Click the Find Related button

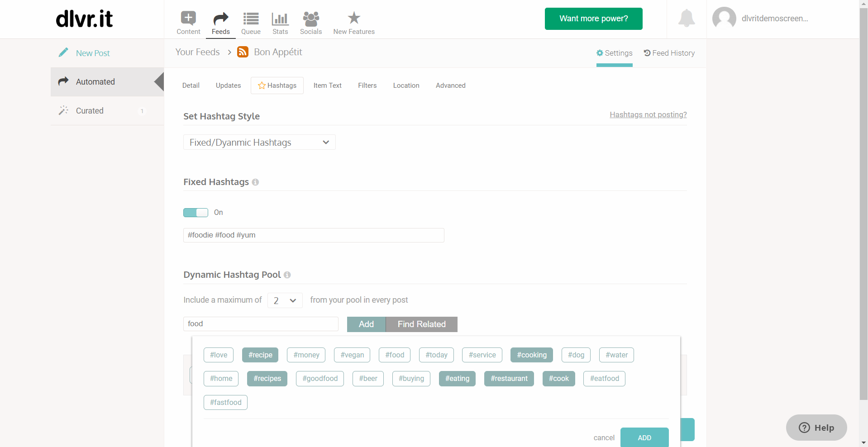pos(421,324)
